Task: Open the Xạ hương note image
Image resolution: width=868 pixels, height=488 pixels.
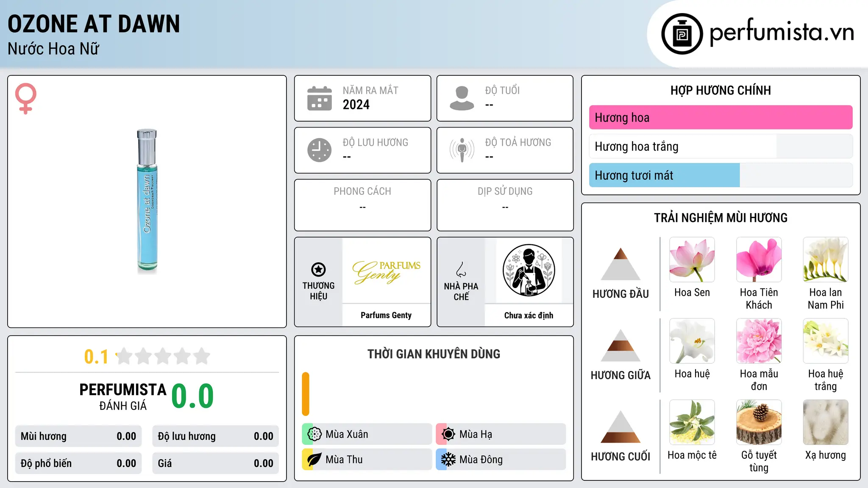Action: 826,422
